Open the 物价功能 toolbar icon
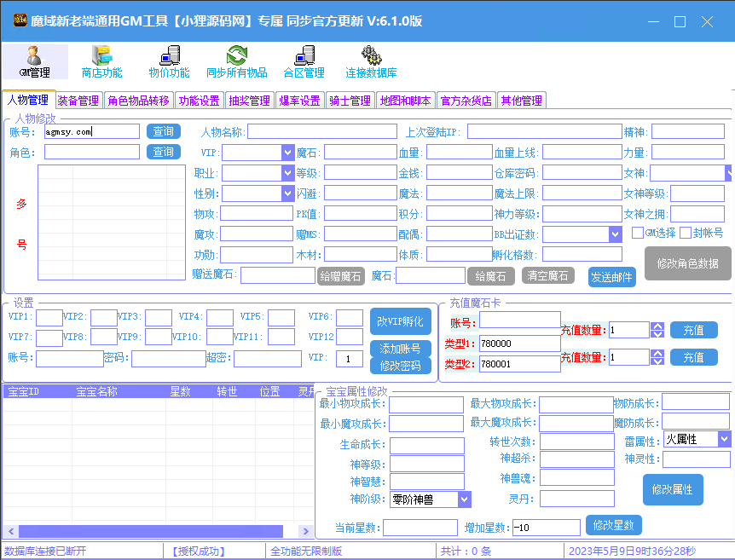This screenshot has width=735, height=560. pyautogui.click(x=169, y=61)
